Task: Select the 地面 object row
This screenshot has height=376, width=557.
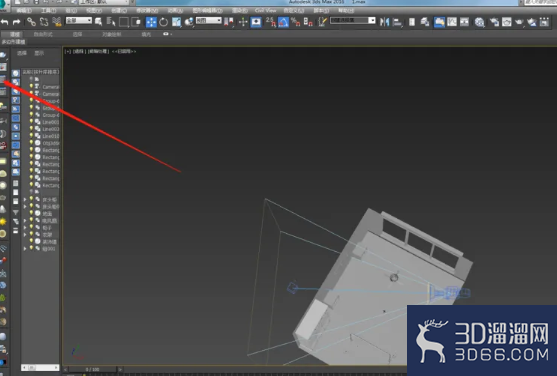Action: point(41,214)
